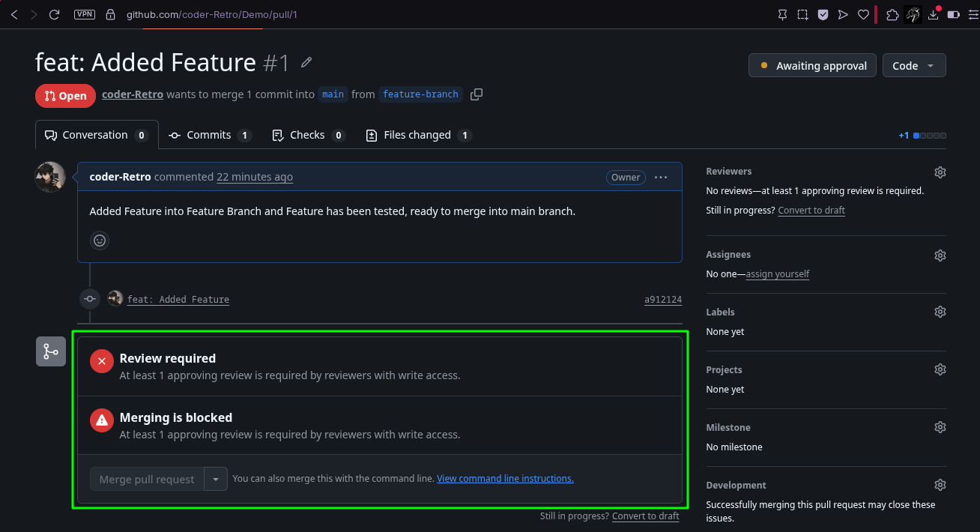Open the comment's three-dot options menu

(x=661, y=178)
